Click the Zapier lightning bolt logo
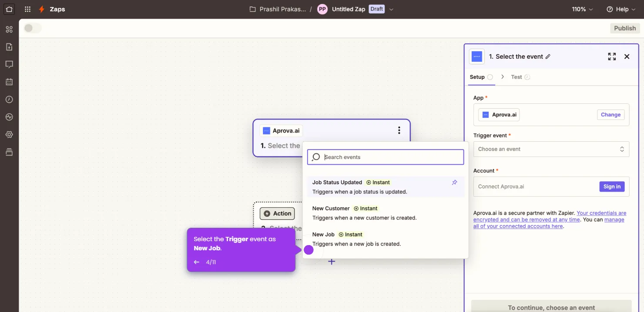This screenshot has width=644, height=312. (42, 9)
